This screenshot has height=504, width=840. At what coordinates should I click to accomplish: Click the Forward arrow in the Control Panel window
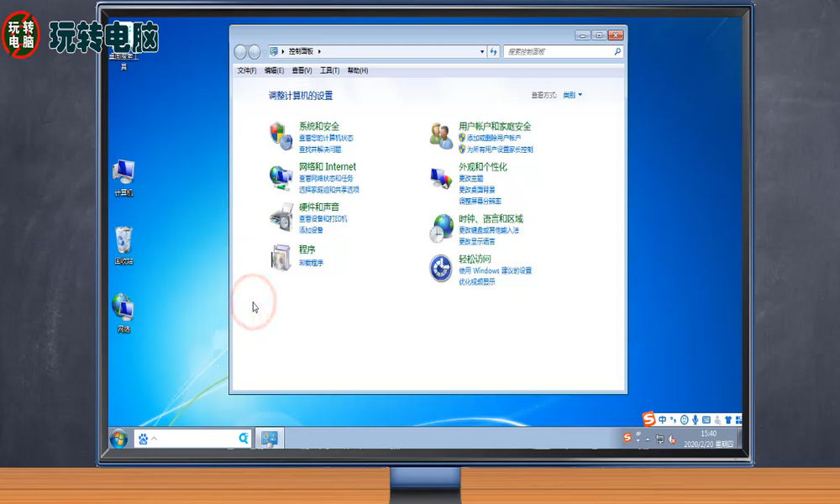pyautogui.click(x=254, y=51)
